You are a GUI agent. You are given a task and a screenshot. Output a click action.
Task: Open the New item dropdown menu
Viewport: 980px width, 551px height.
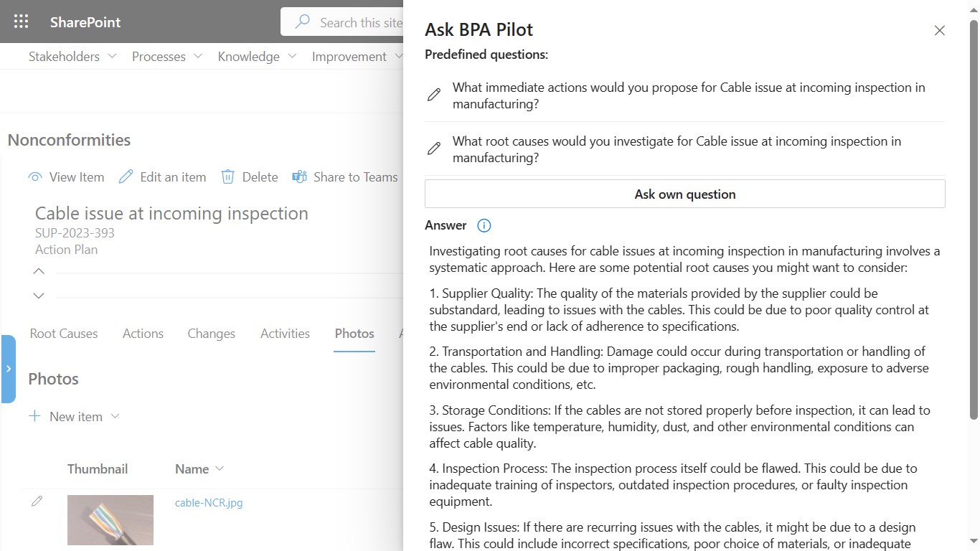(116, 417)
